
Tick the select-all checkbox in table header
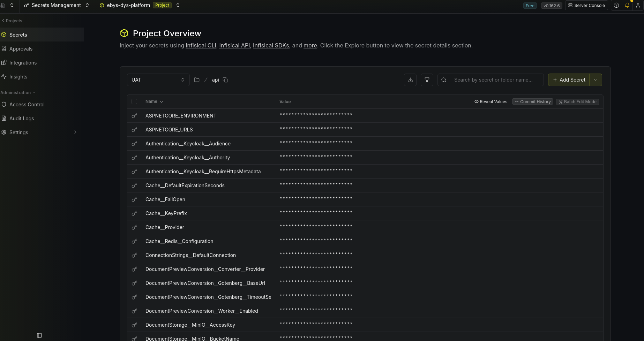134,101
